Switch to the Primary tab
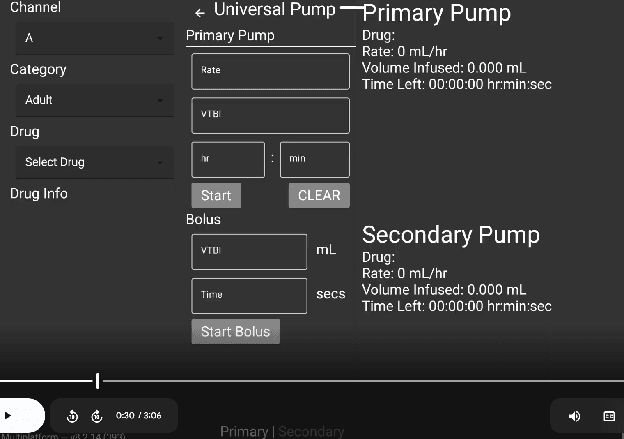 (244, 431)
